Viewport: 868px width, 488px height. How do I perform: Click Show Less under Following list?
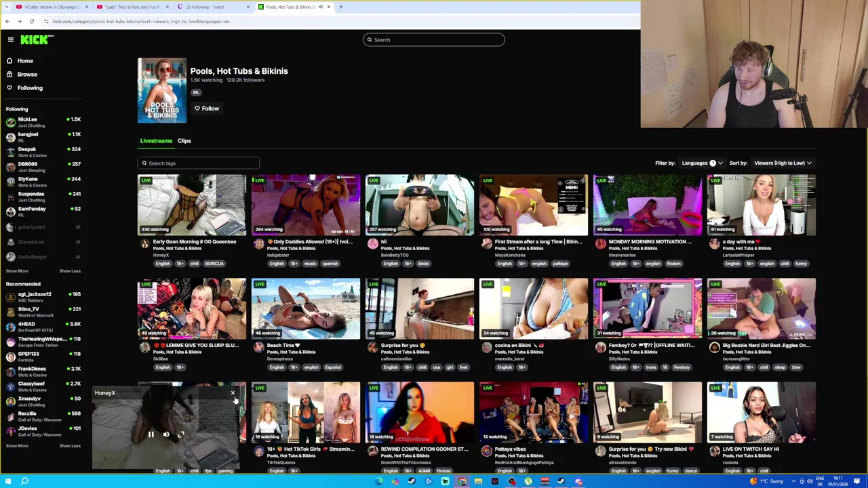pos(70,271)
